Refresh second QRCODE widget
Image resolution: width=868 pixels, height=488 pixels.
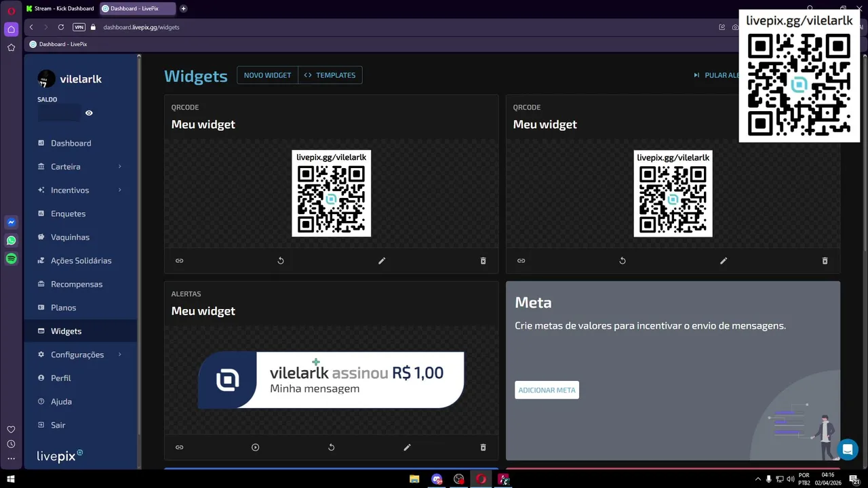pyautogui.click(x=623, y=260)
